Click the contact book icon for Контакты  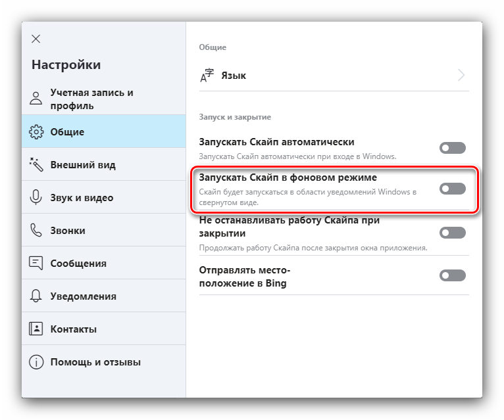click(36, 329)
